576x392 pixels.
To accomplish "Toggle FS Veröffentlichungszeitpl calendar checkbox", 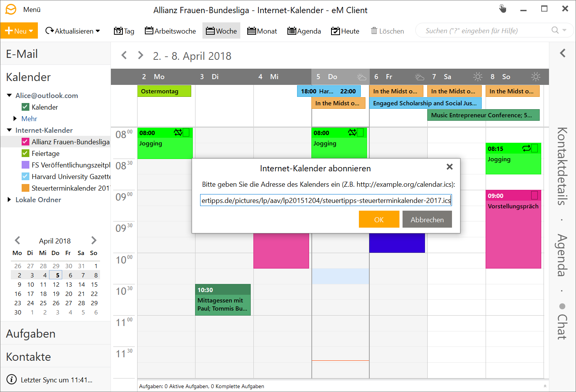I will 25,165.
